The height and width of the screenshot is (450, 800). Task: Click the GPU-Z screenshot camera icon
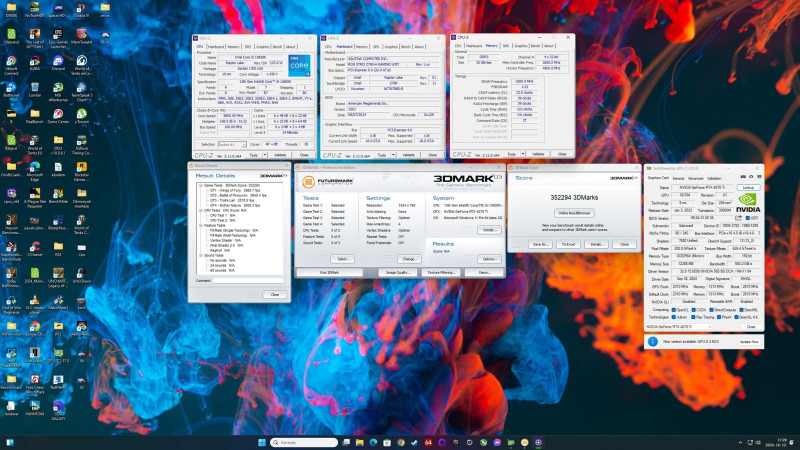pos(743,177)
